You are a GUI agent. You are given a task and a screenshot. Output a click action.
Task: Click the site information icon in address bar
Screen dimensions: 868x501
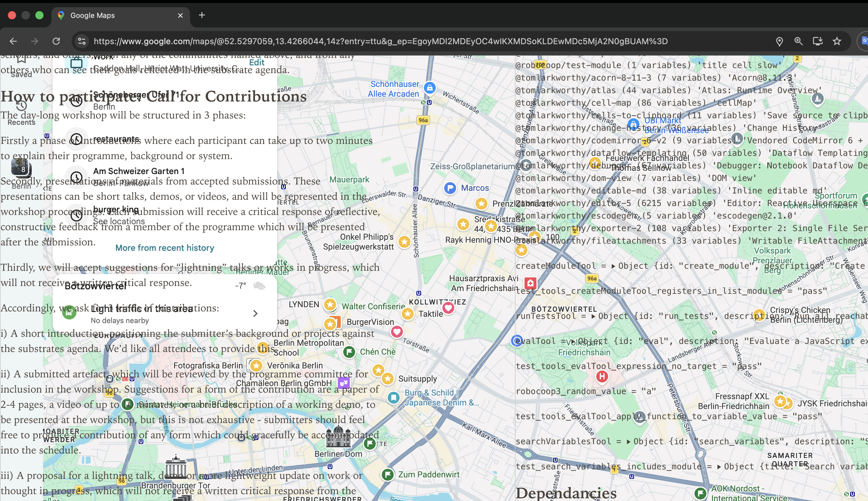click(82, 41)
